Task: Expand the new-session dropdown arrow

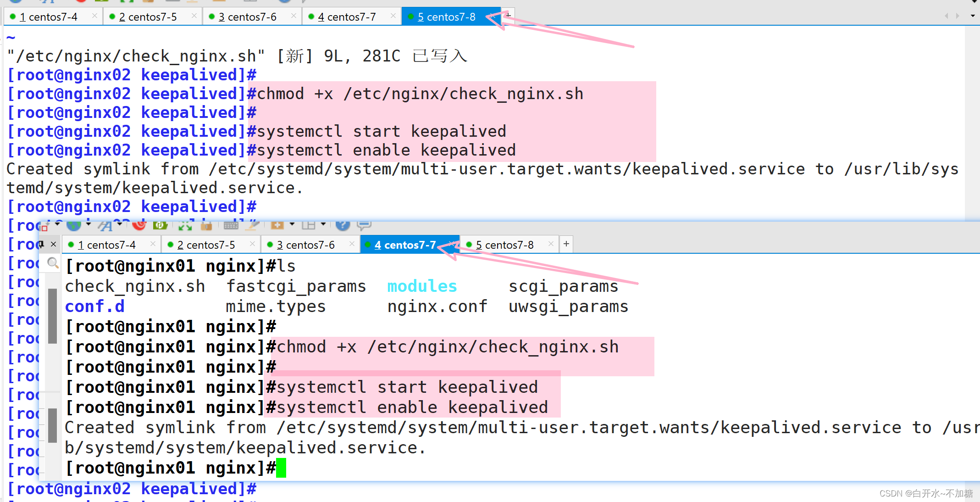Action: 292,224
